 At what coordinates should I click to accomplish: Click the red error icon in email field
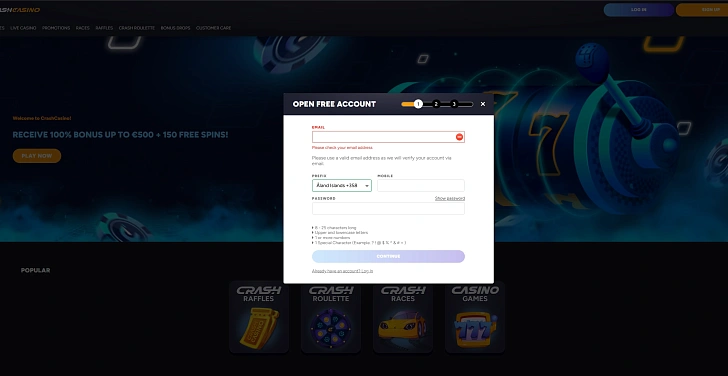[x=459, y=137]
